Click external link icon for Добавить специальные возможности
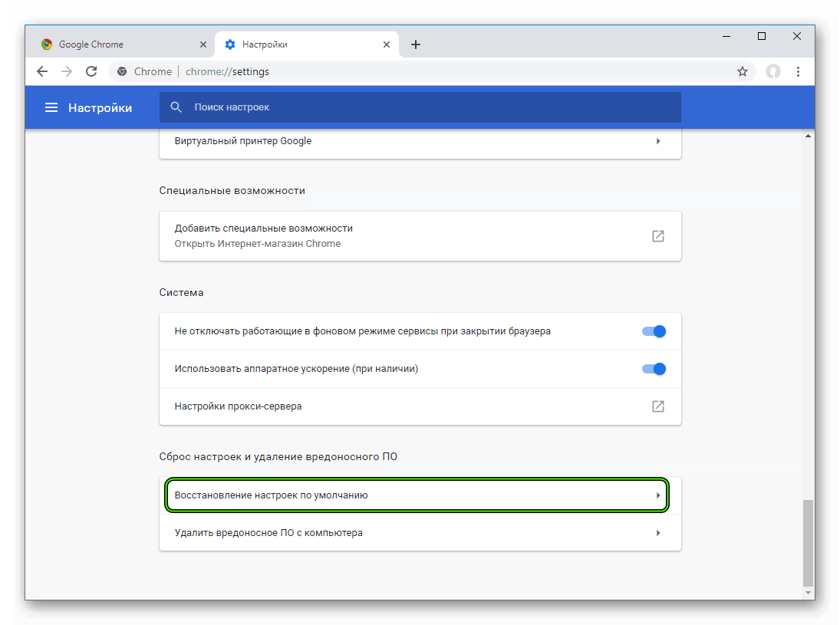This screenshot has height=625, width=840. click(x=658, y=236)
